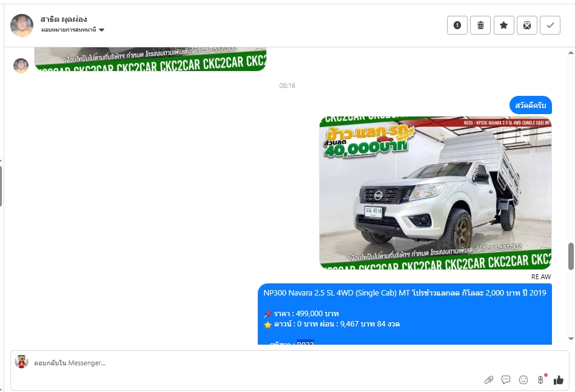Screen dimensions: 575x392
Task: Click NP300 Navara 2.5 SL title line
Action: [405, 293]
